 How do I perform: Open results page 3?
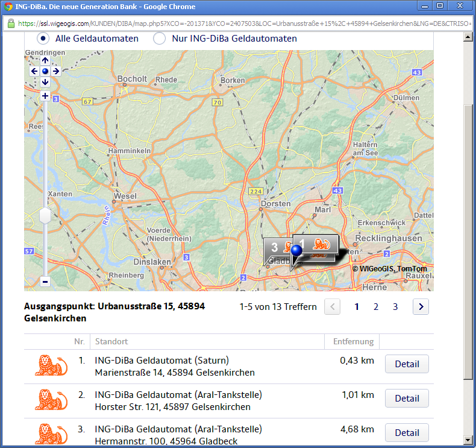coord(395,307)
